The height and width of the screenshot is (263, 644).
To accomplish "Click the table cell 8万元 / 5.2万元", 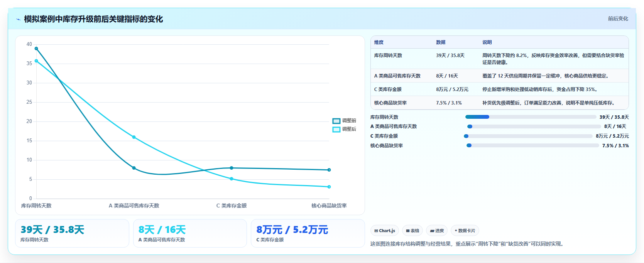I will tap(452, 89).
